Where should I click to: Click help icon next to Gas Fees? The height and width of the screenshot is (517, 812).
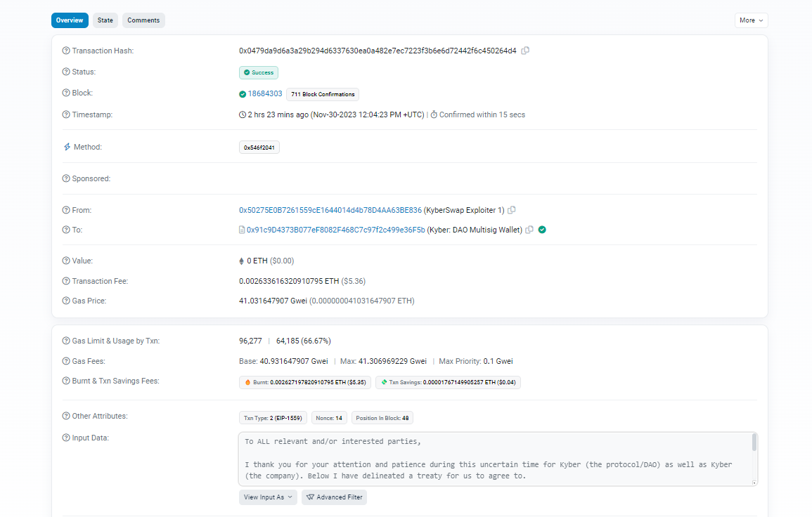coord(66,361)
